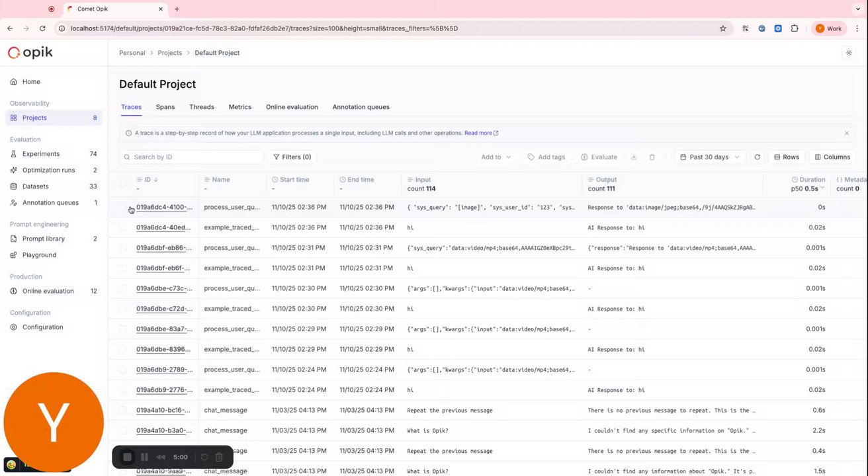The image size is (868, 476).
Task: Open Home from the sidebar
Action: (x=54, y=82)
